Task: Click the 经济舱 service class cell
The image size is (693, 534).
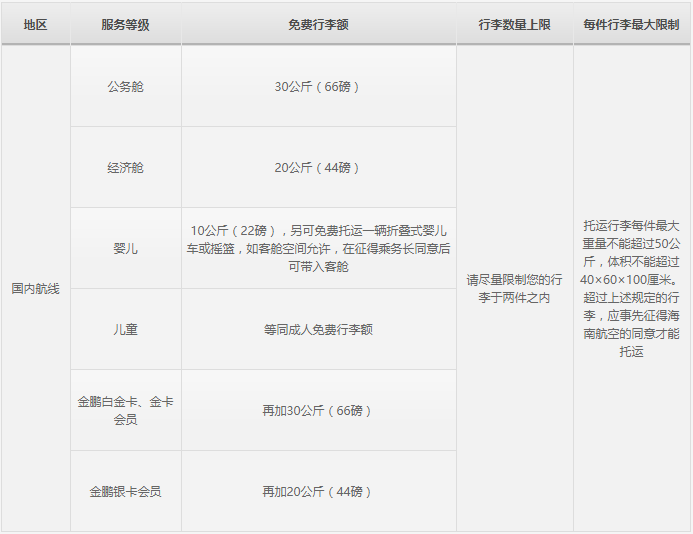Action: 126,168
